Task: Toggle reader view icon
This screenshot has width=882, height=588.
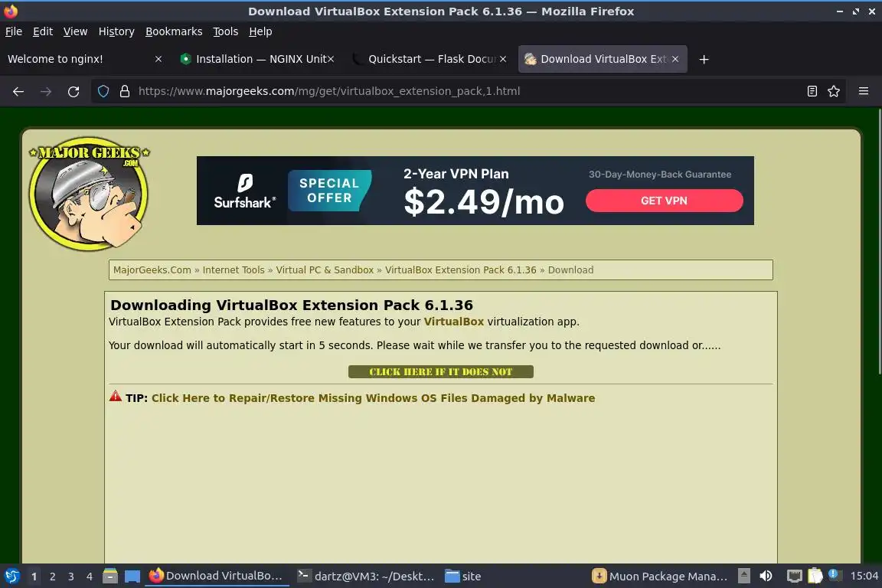Action: pos(812,91)
